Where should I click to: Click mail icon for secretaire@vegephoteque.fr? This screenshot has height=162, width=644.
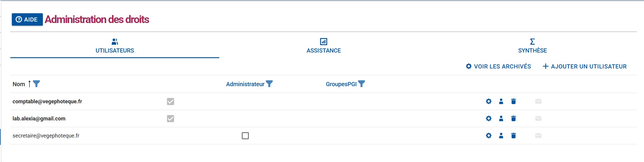click(538, 136)
